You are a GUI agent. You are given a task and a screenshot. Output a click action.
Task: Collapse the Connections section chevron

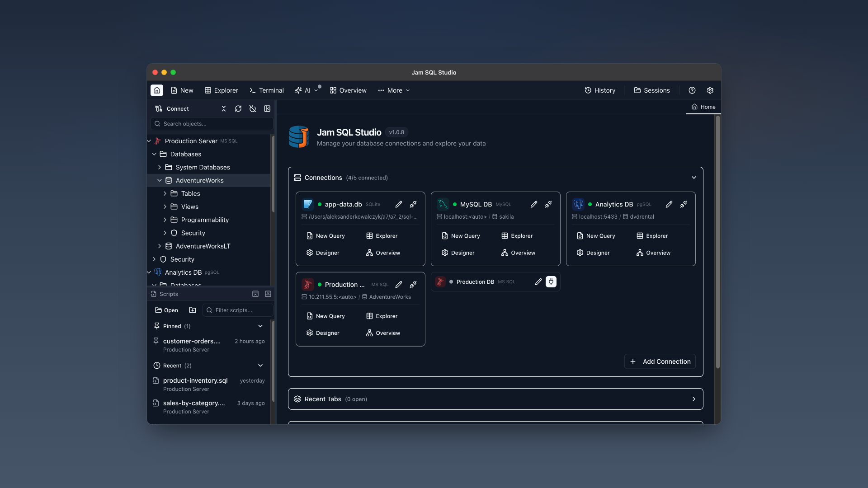(x=693, y=178)
